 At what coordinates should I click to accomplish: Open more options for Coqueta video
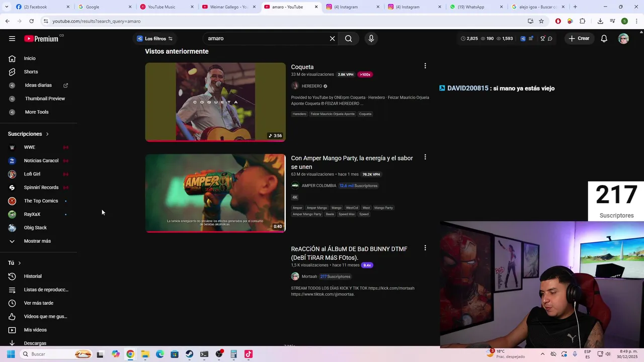coord(425,66)
